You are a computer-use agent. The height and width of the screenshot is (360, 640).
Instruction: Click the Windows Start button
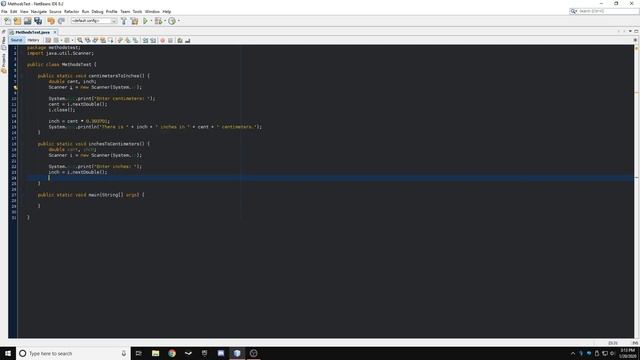point(8,353)
